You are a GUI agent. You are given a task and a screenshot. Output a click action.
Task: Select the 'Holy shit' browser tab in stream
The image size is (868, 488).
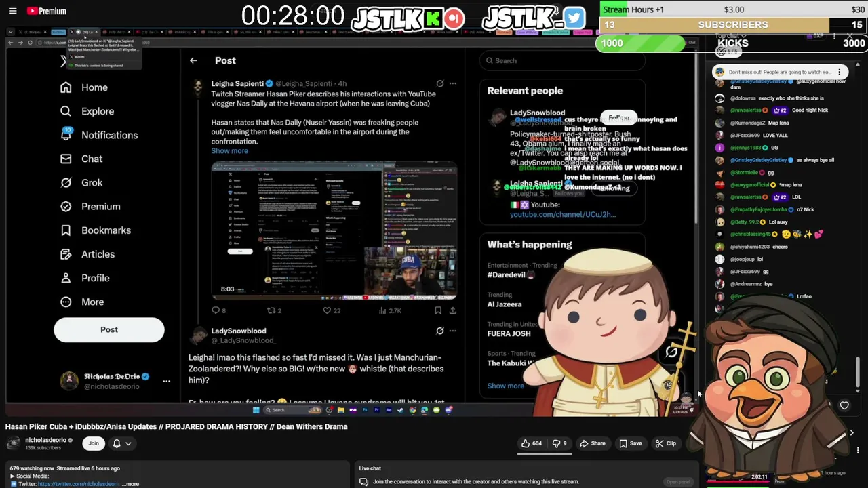pos(116,32)
